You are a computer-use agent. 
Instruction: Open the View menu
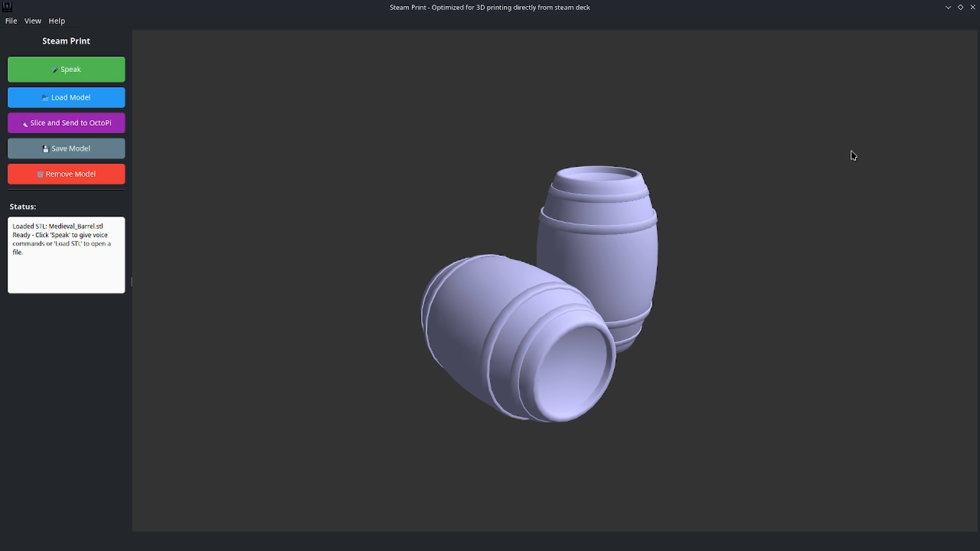[33, 21]
